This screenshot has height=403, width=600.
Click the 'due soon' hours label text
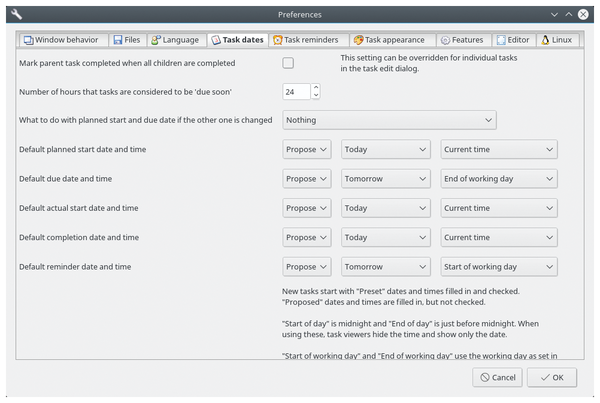click(x=126, y=92)
